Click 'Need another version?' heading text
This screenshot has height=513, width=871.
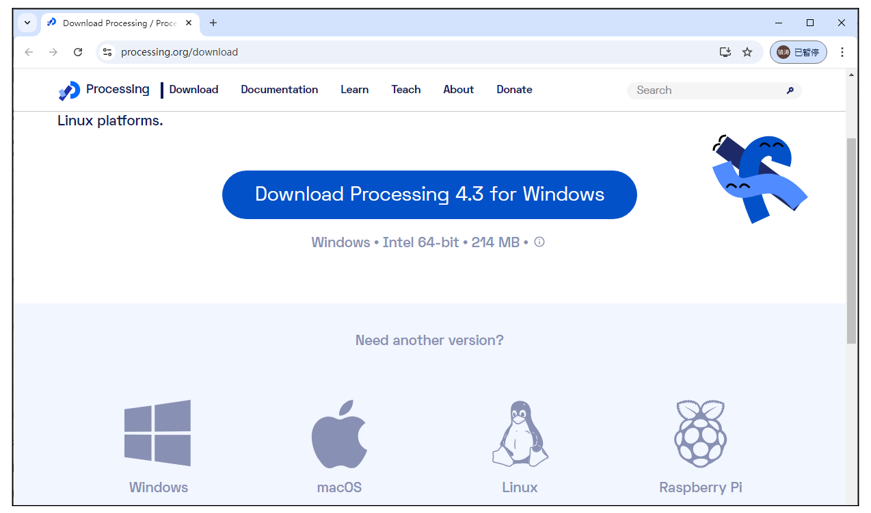tap(429, 340)
